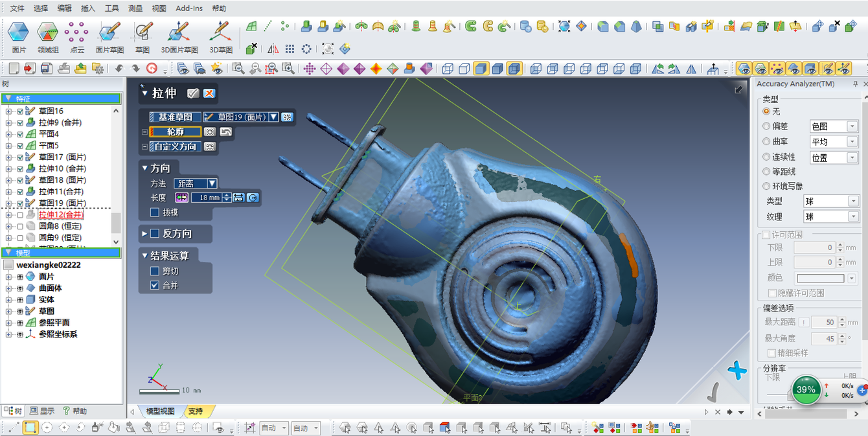Click the fillet icon
Viewport: 868px width, 436px height.
tap(603, 27)
